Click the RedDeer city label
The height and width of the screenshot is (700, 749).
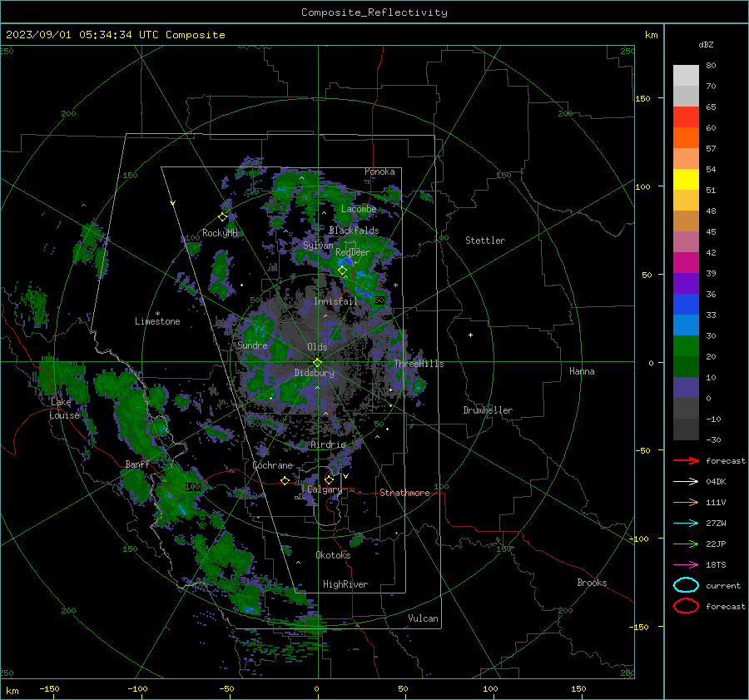[x=353, y=252]
